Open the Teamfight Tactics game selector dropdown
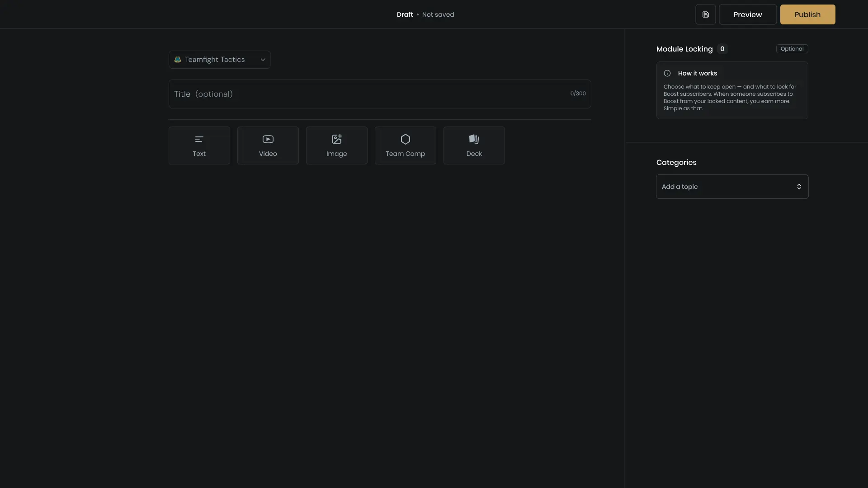The height and width of the screenshot is (488, 868). point(219,59)
